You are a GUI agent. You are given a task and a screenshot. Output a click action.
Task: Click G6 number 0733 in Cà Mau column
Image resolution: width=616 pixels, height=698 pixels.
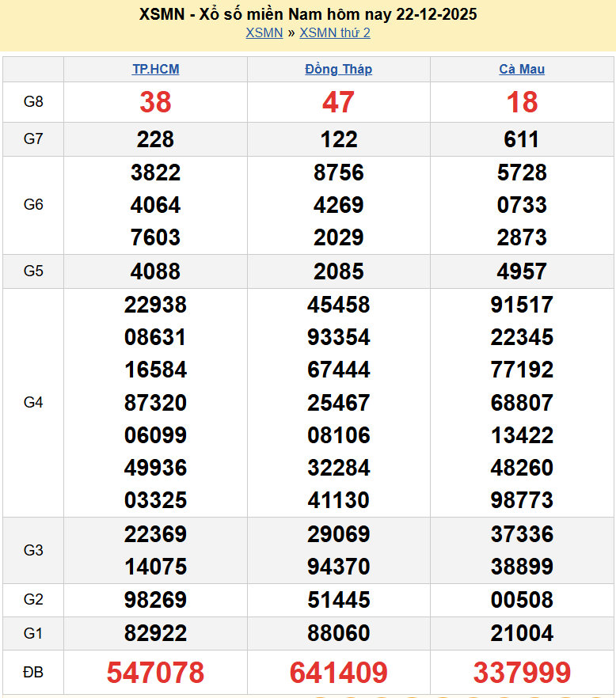point(522,205)
